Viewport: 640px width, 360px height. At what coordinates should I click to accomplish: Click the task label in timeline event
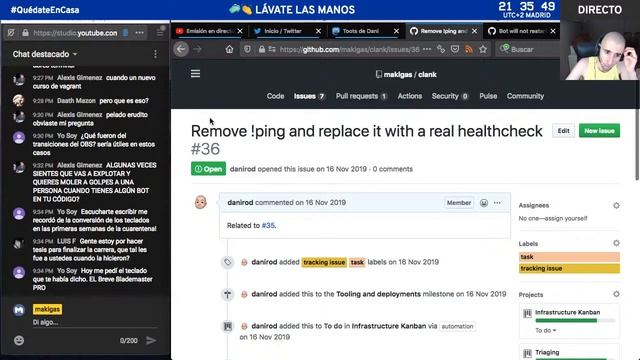pyautogui.click(x=357, y=262)
